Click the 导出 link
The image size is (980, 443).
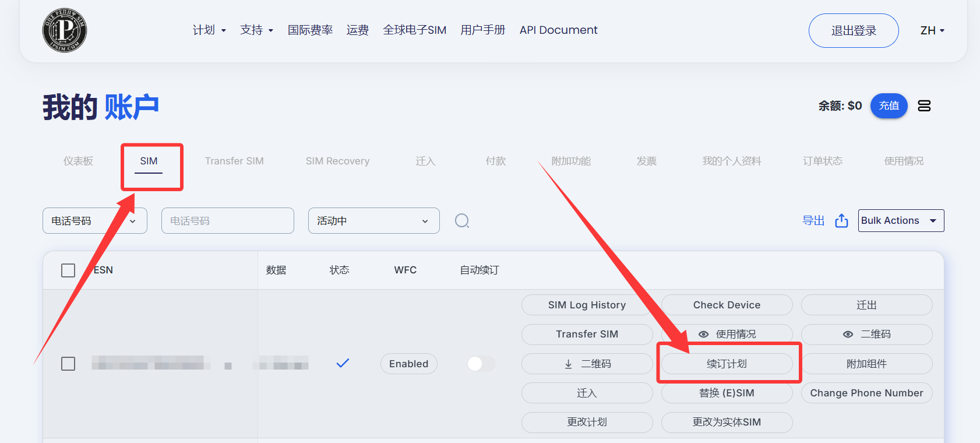813,220
